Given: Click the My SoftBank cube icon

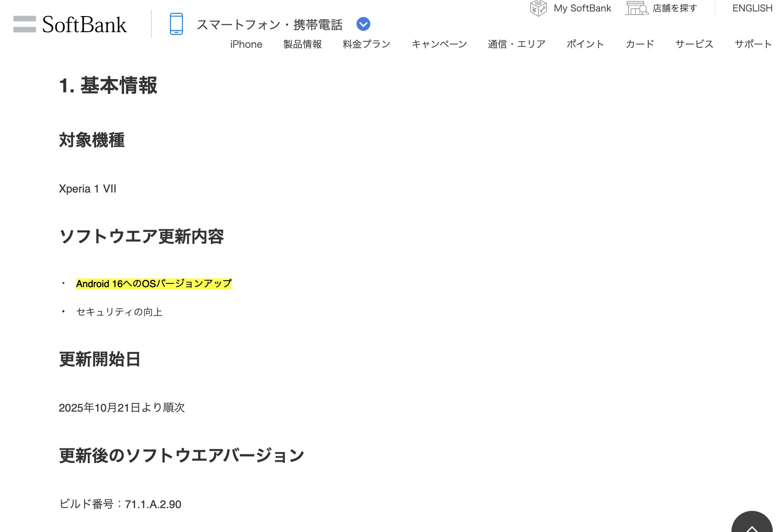Looking at the screenshot, I should [x=538, y=8].
